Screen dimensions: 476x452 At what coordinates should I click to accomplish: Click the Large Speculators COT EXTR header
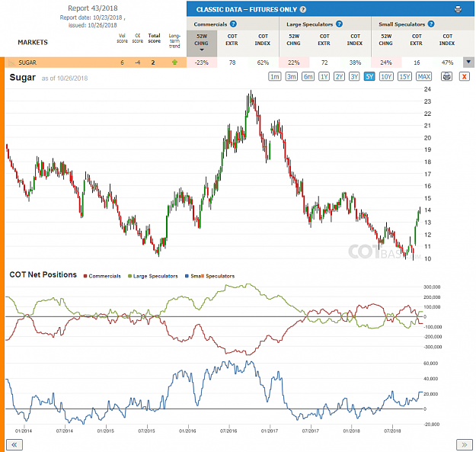(x=324, y=40)
